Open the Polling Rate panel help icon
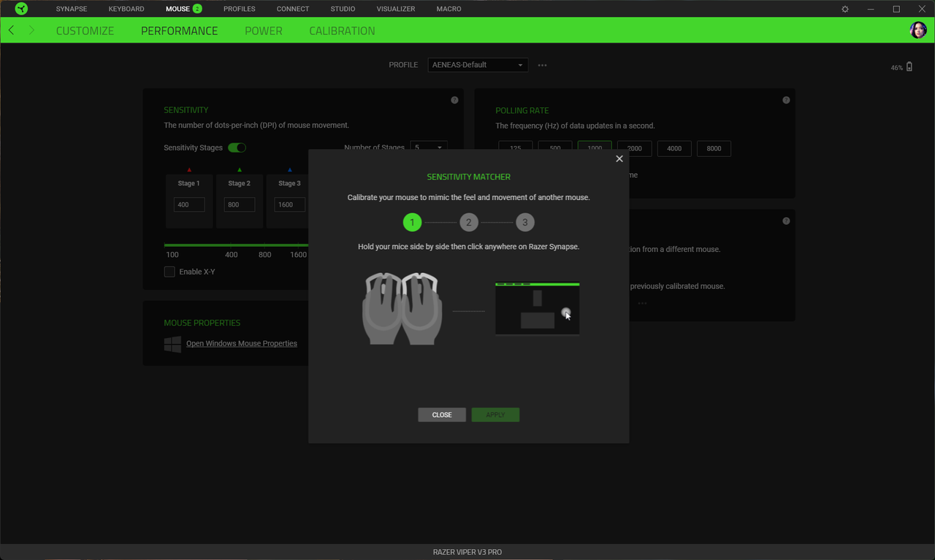The image size is (935, 560). [x=786, y=100]
